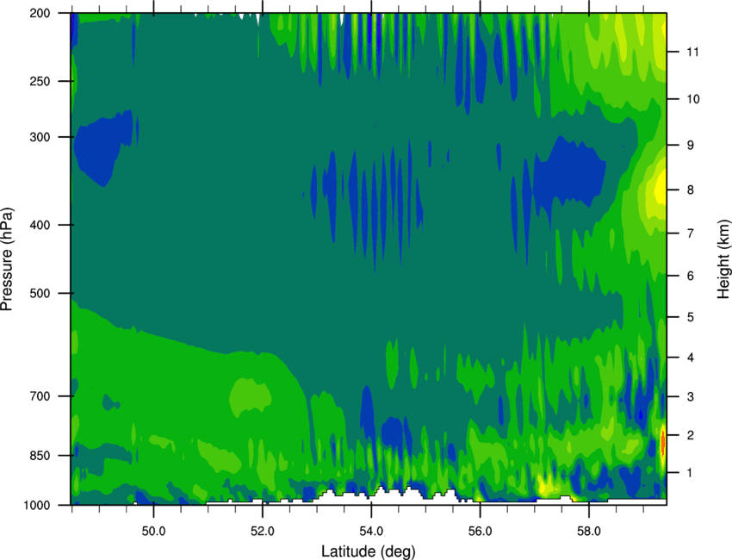Click height tick label '3'
The width and height of the screenshot is (732, 560).
tap(691, 397)
